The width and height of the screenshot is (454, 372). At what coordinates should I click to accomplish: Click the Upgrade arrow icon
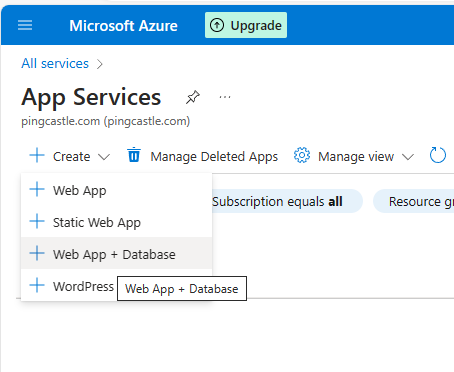pos(217,25)
